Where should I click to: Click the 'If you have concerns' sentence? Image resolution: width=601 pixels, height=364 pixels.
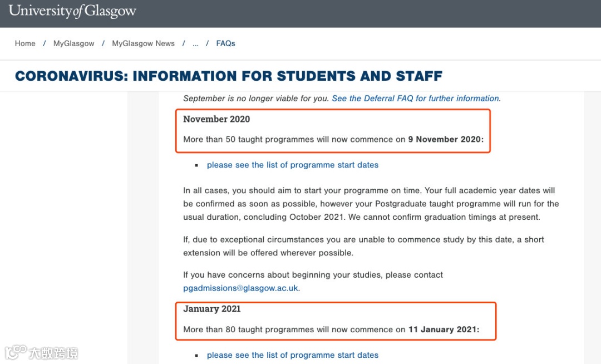coord(313,275)
